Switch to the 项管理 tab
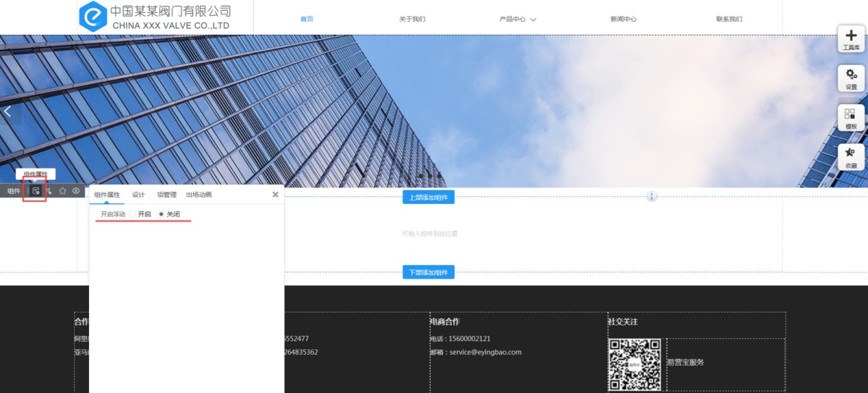The image size is (868, 393). 166,195
